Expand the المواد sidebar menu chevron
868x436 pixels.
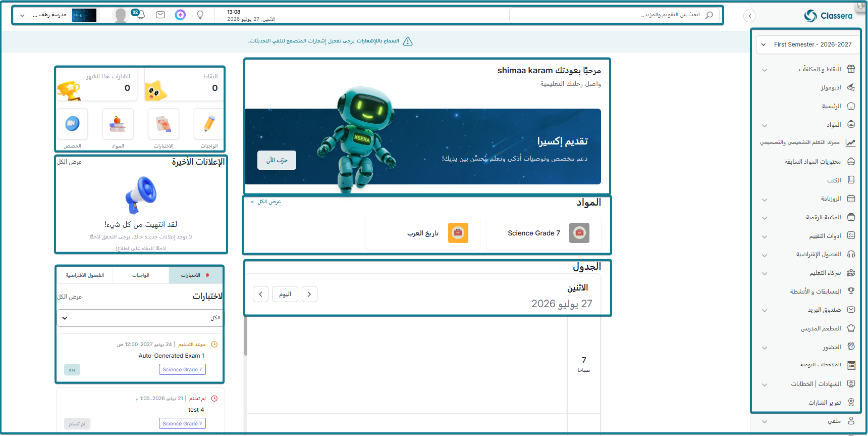[x=765, y=125]
